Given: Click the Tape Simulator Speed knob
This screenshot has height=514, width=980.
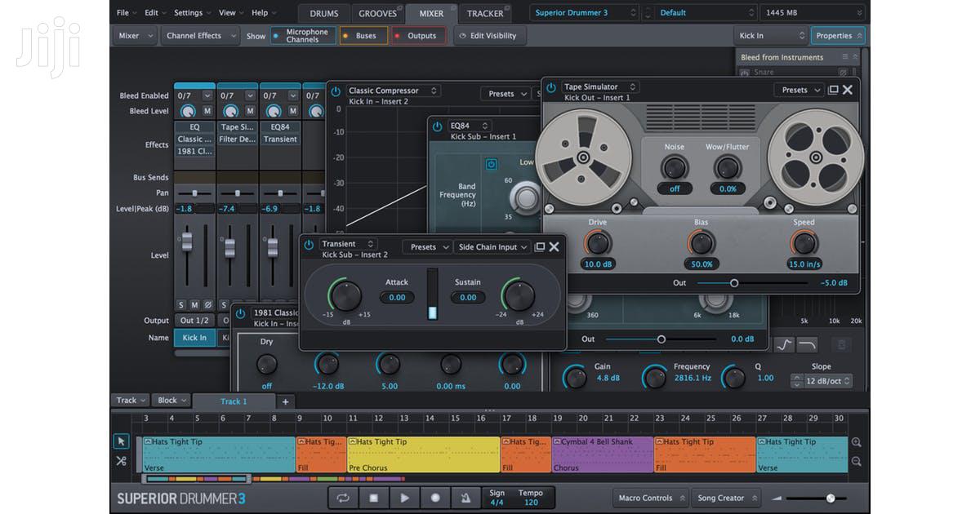Looking at the screenshot, I should 804,243.
